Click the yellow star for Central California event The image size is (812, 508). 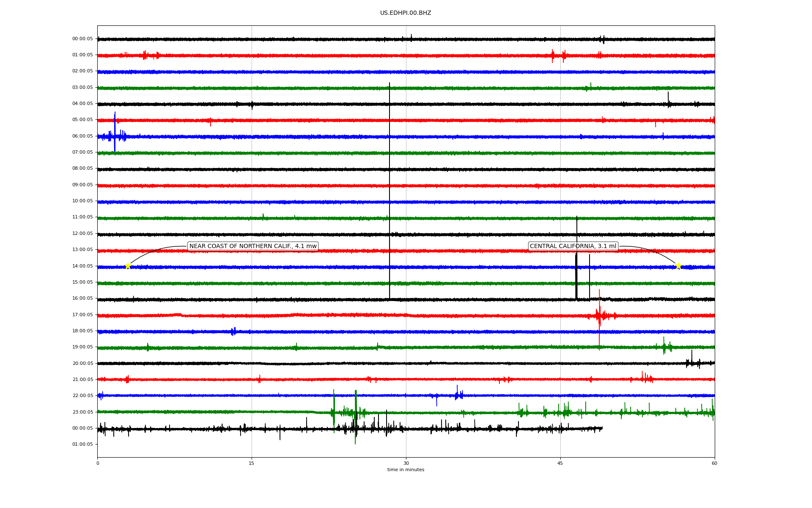point(678,266)
